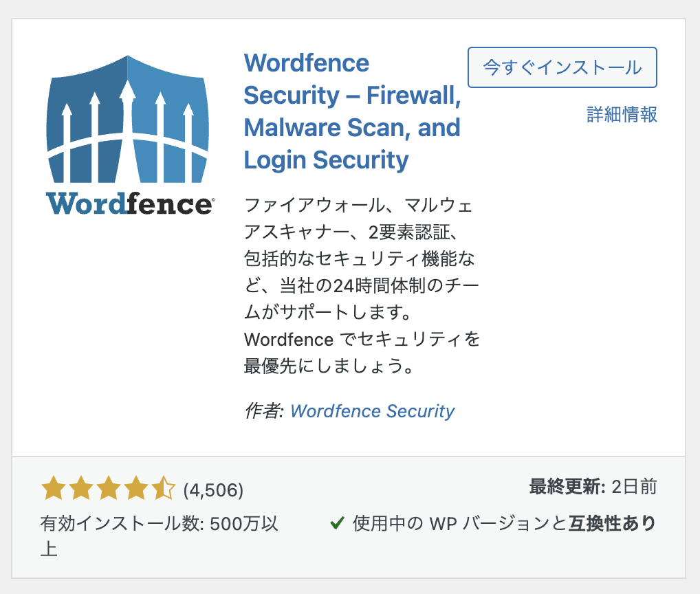Click the half-filled fifth rating star
The image size is (700, 594).
(x=164, y=488)
